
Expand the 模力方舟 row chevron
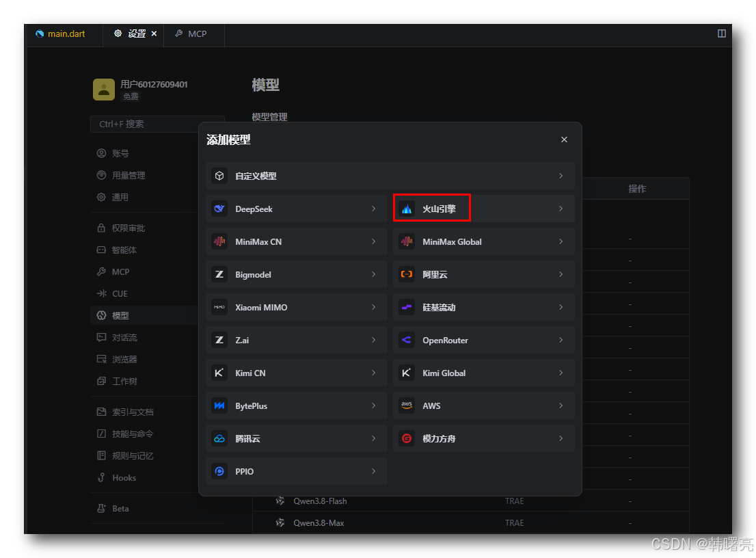pos(561,438)
